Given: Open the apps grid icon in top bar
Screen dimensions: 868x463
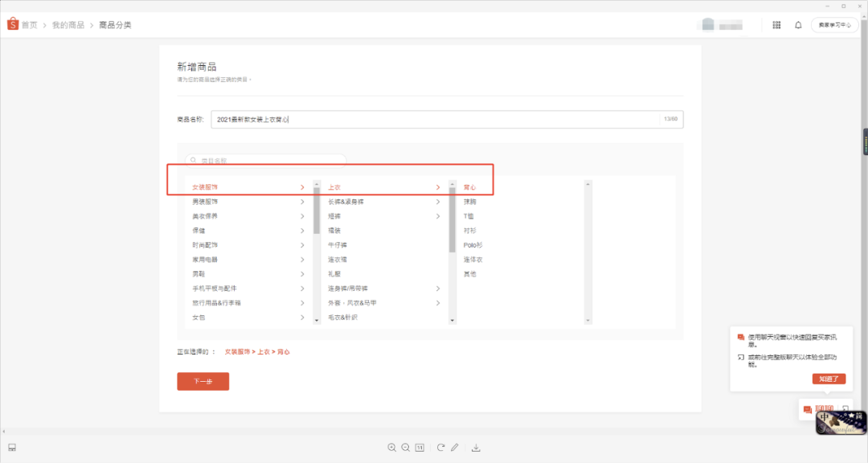Looking at the screenshot, I should click(x=776, y=25).
